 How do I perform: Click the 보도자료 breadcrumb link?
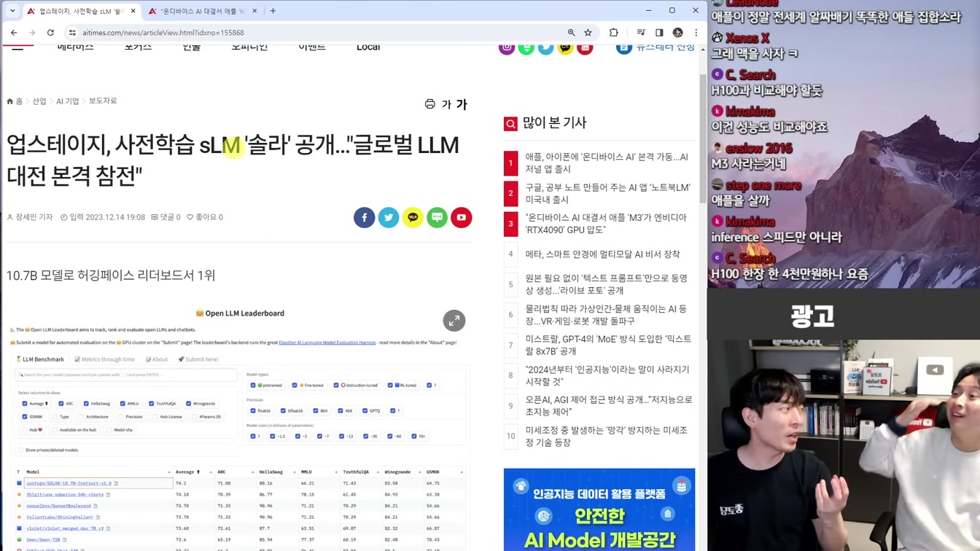point(103,101)
